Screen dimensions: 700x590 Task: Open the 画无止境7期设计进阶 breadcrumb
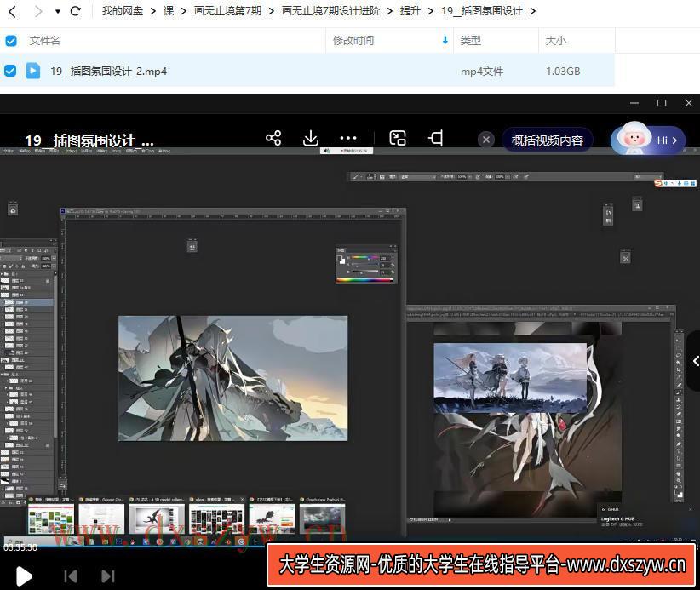click(330, 11)
